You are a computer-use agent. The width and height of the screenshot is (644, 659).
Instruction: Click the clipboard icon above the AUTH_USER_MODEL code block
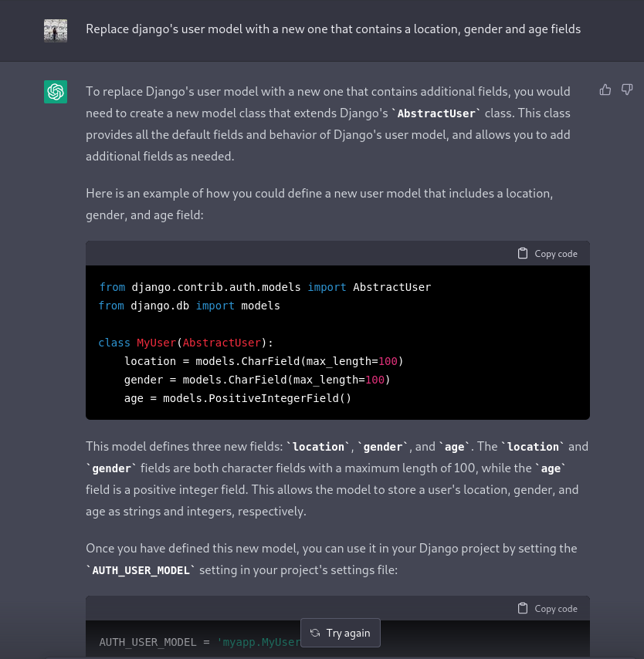[523, 608]
